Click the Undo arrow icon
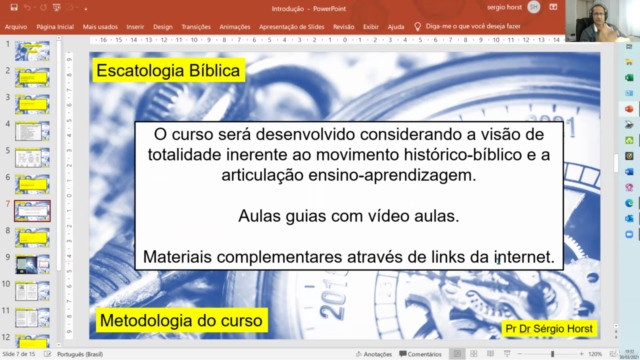Screen dimensions: 640x360 click(27, 7)
